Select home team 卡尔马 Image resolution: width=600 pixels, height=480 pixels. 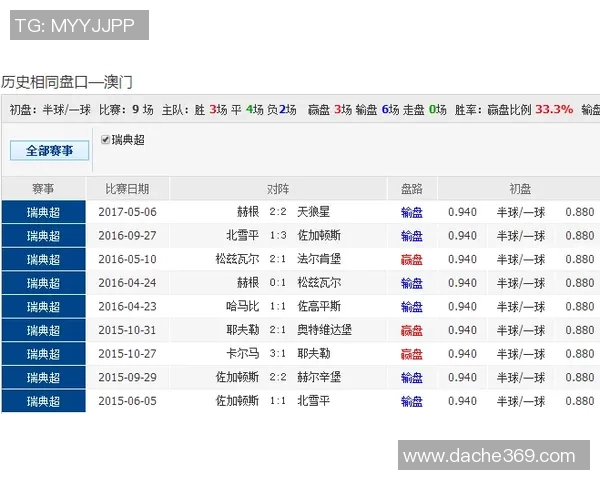[x=243, y=354]
